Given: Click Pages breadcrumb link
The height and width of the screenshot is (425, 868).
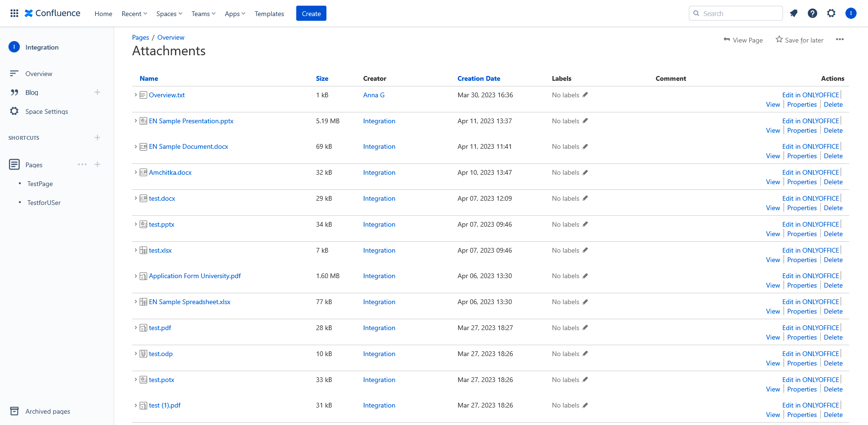Looking at the screenshot, I should (x=141, y=37).
